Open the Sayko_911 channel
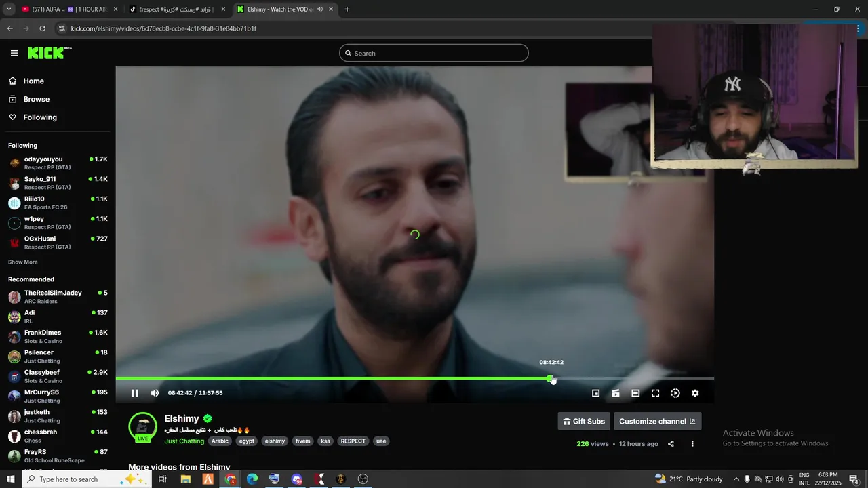 click(58, 183)
